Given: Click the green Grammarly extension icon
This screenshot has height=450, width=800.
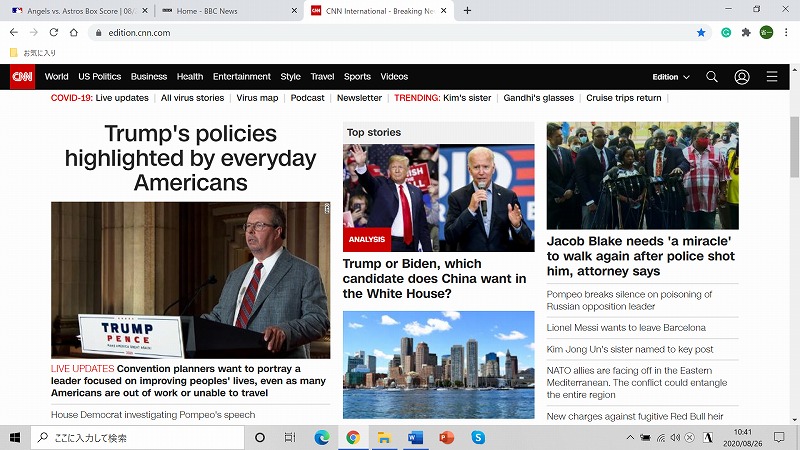Looking at the screenshot, I should pyautogui.click(x=726, y=33).
